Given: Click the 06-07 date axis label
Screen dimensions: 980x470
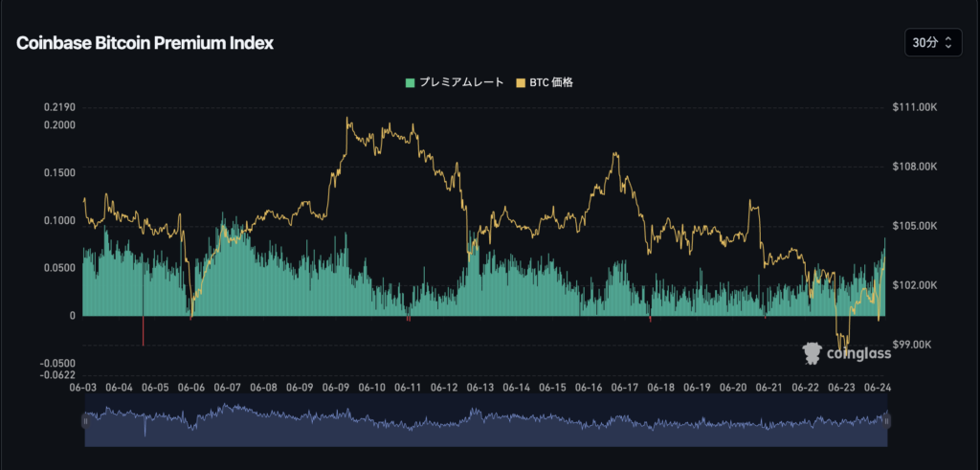Looking at the screenshot, I should (x=228, y=388).
